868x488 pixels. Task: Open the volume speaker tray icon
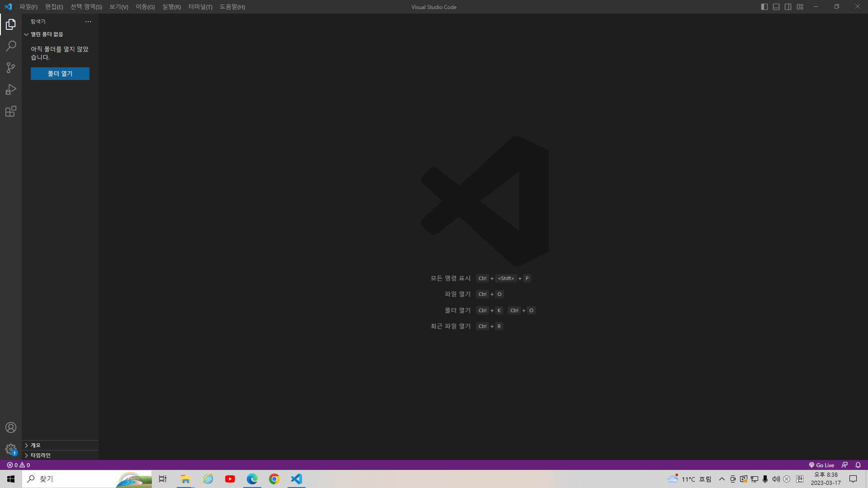pos(776,479)
